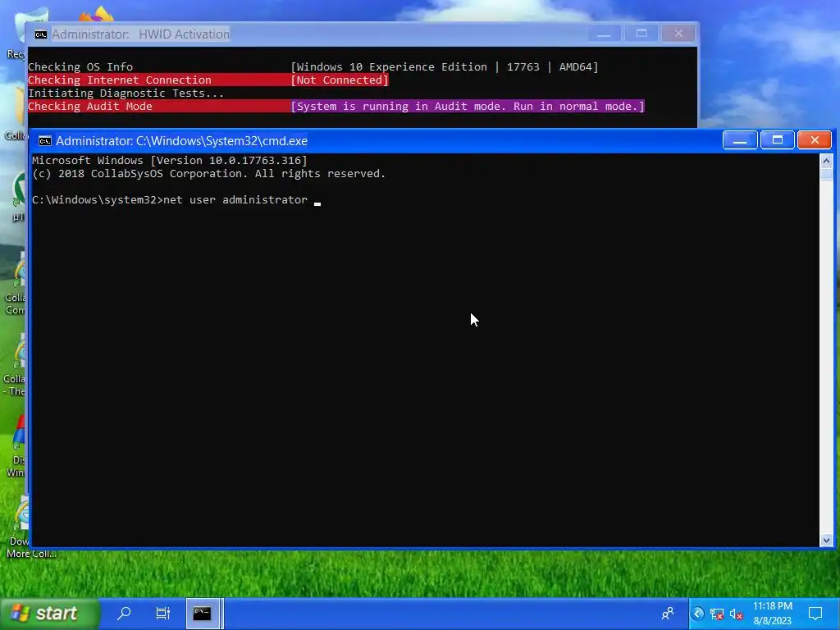Click 'System is running in Audit mode' message
840x630 pixels.
467,106
